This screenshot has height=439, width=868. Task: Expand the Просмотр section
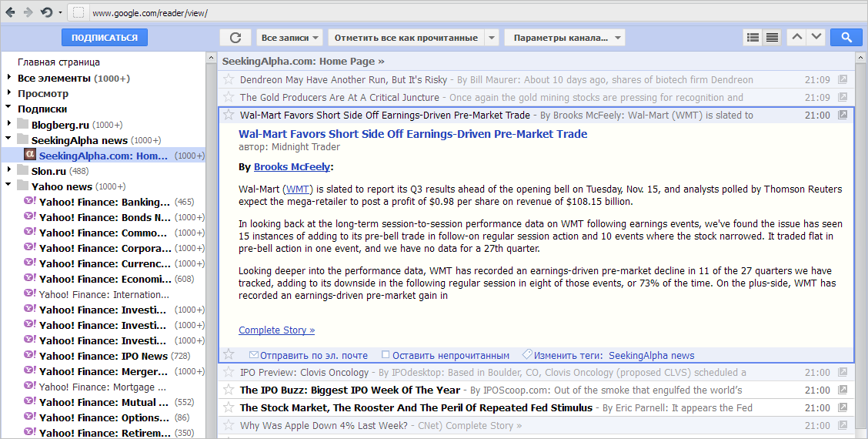point(9,92)
